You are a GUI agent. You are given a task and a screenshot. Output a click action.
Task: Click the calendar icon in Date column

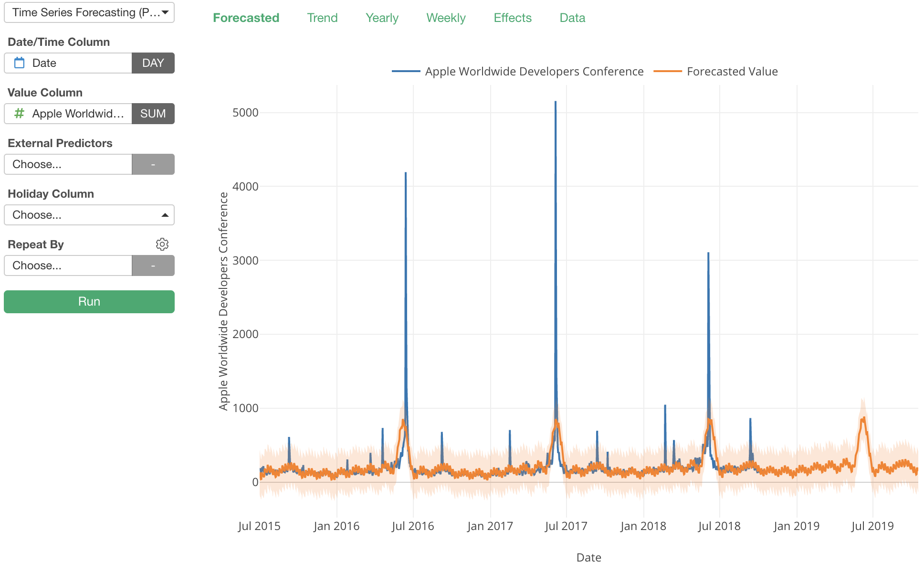pyautogui.click(x=20, y=63)
